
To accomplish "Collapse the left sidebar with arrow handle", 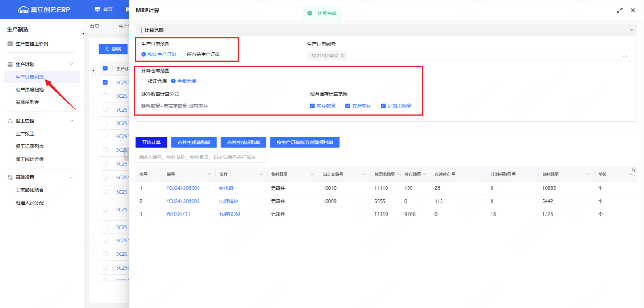I will [x=83, y=34].
